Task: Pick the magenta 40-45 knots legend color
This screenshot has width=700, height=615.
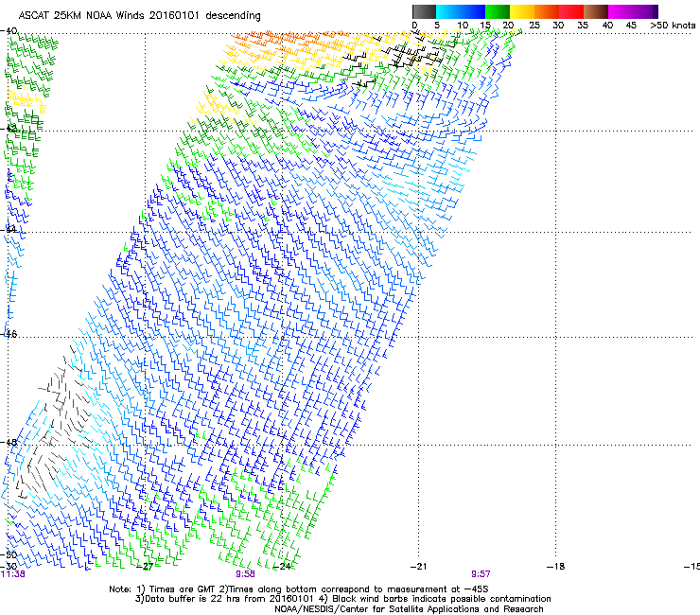Action: point(621,11)
